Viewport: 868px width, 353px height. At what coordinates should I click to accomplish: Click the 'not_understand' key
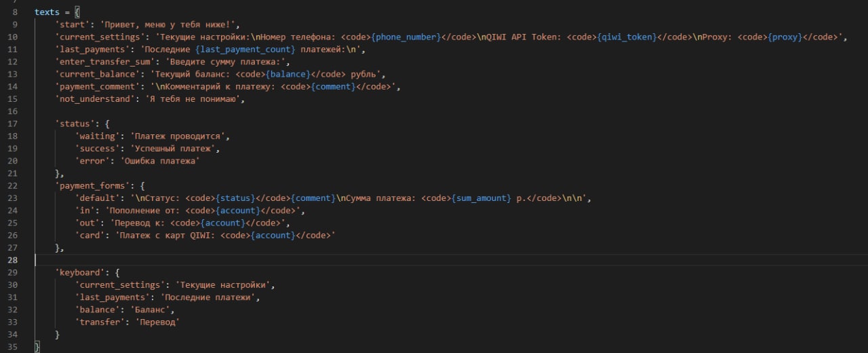coord(96,98)
